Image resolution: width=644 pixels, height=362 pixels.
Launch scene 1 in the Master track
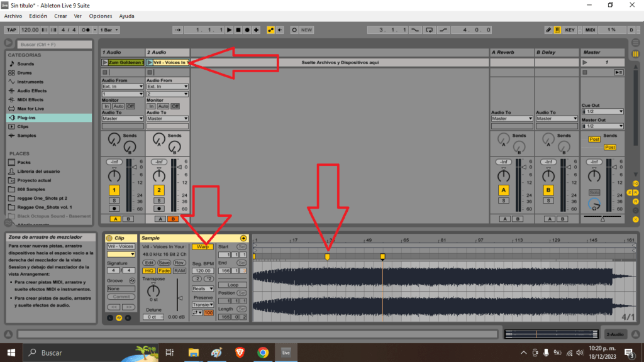(585, 62)
